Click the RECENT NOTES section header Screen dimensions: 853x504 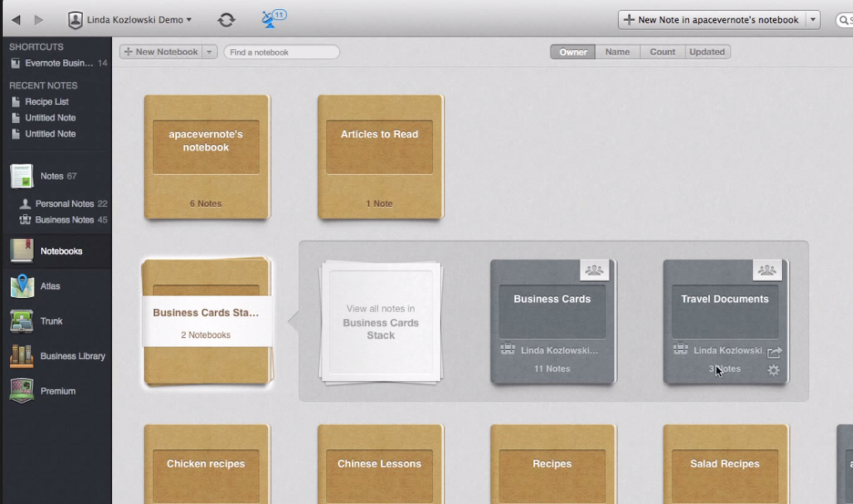43,86
